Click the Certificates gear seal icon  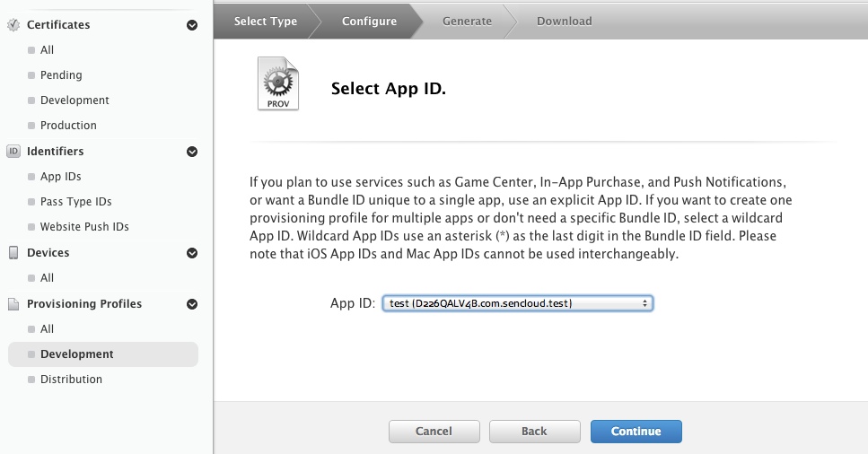coord(13,25)
